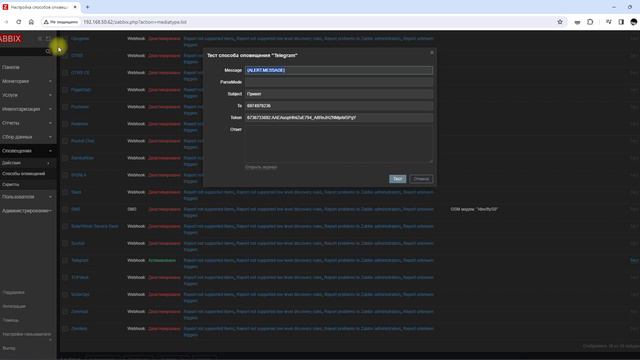Click the Message field in the test dialog
The image size is (640, 360).
[x=339, y=70]
